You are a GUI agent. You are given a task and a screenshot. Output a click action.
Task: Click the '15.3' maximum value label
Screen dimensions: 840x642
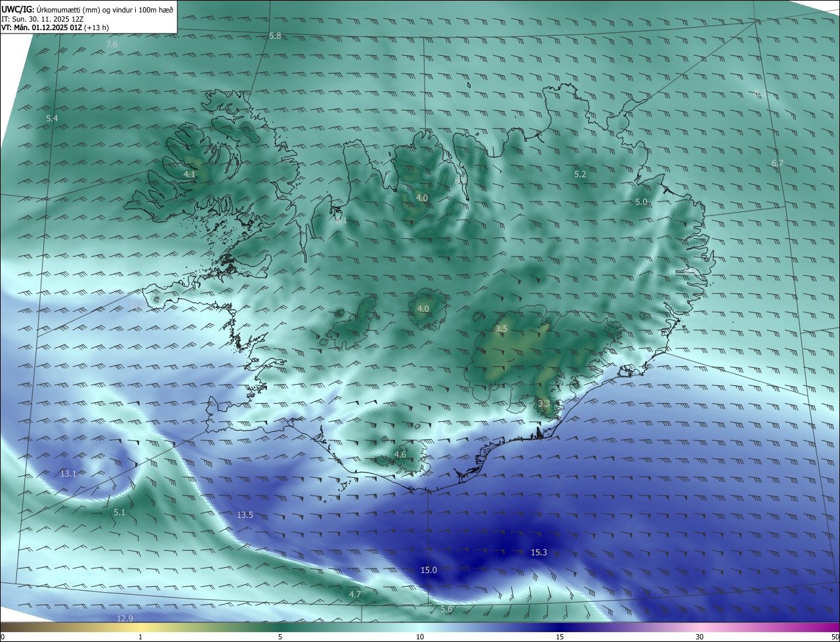pyautogui.click(x=539, y=553)
